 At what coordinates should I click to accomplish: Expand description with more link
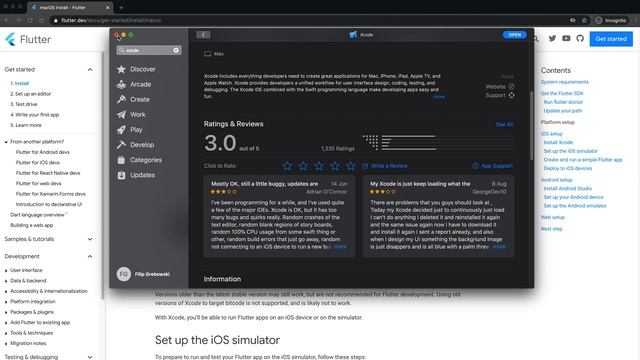(439, 97)
